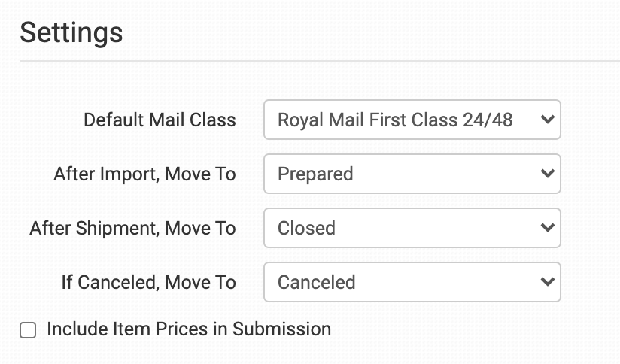This screenshot has height=364, width=620.
Task: Click the chevron arrow beside Canceled
Action: [547, 282]
